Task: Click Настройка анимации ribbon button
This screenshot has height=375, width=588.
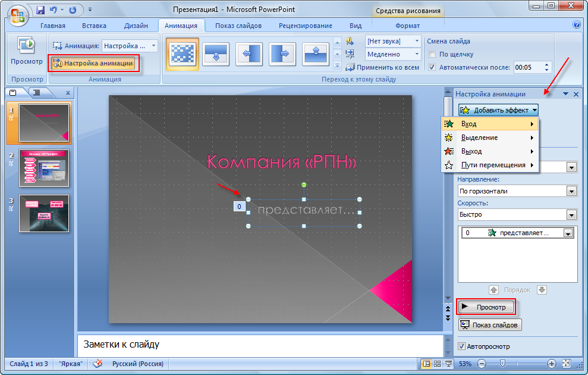Action: (93, 63)
